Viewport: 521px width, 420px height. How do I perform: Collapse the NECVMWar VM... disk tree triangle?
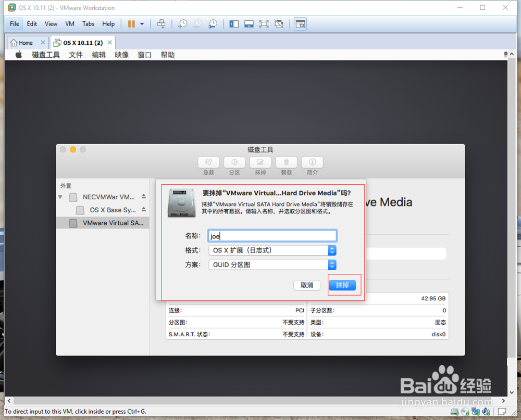(x=60, y=197)
